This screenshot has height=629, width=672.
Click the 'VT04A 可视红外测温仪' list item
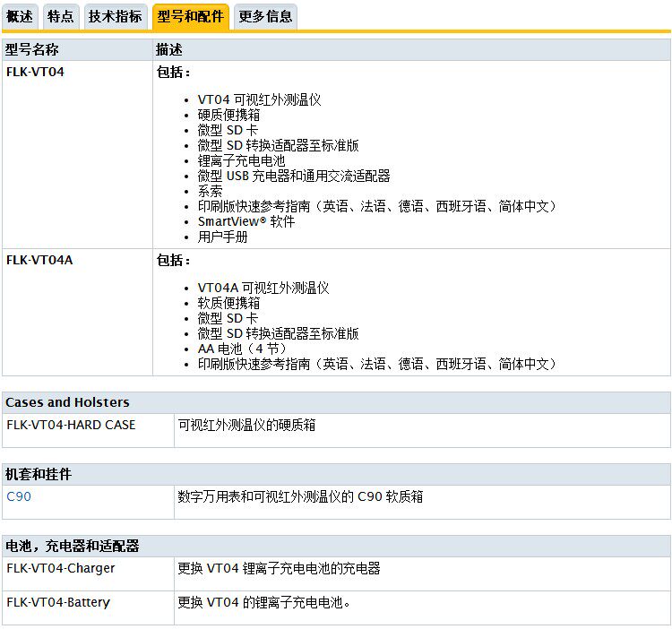pyautogui.click(x=263, y=288)
